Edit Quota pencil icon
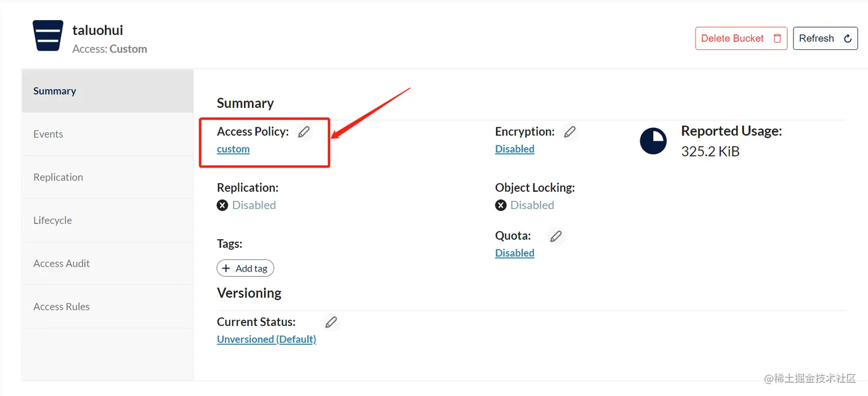This screenshot has height=396, width=868. click(556, 236)
